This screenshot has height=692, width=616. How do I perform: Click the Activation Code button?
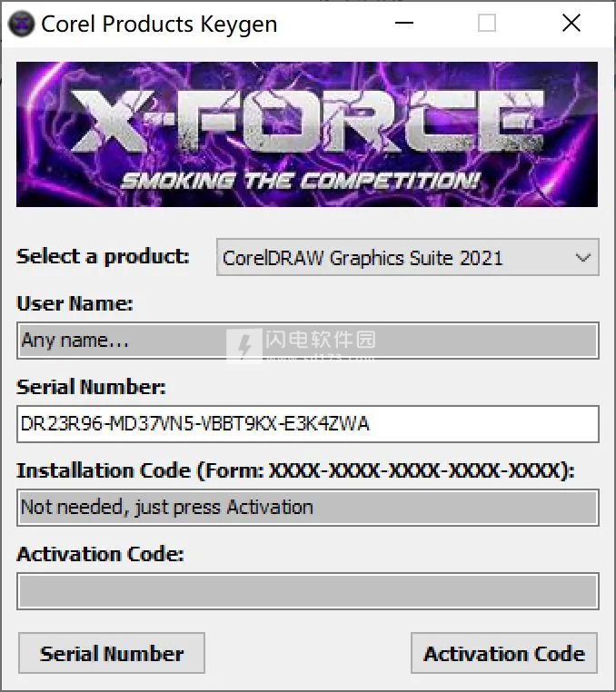coord(504,653)
